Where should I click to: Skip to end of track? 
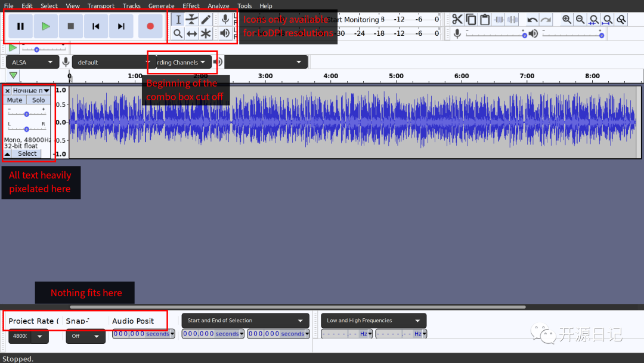pyautogui.click(x=120, y=26)
